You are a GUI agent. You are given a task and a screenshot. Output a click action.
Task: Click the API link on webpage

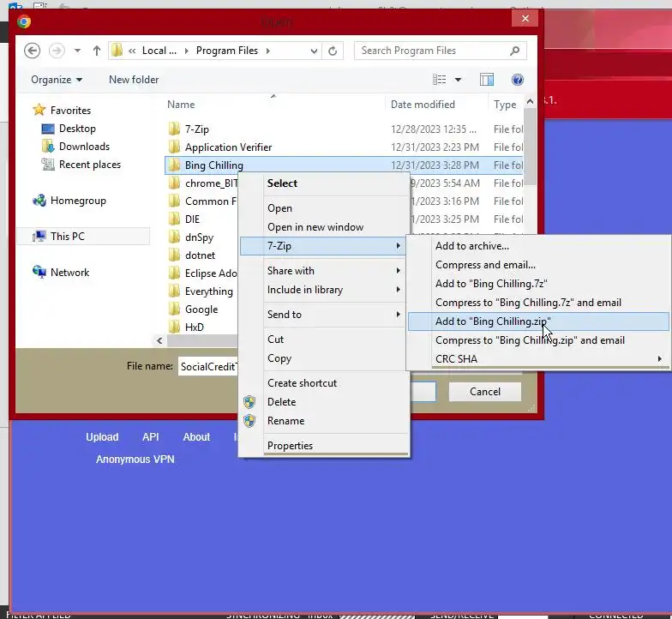coord(151,437)
